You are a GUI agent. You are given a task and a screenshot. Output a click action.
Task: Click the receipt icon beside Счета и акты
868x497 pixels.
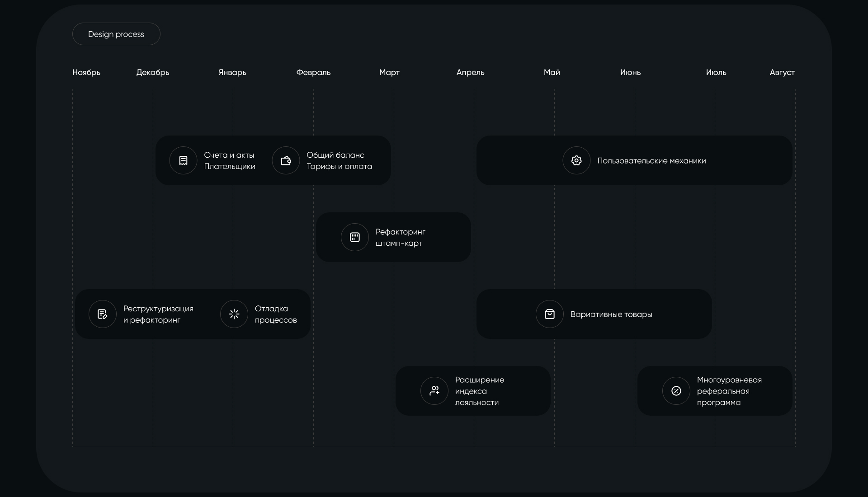click(x=183, y=160)
